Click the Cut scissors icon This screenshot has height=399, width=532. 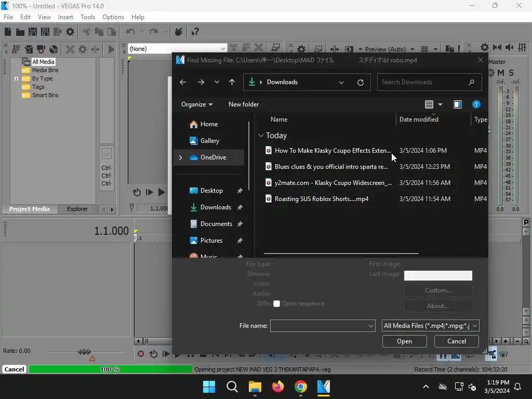87,32
